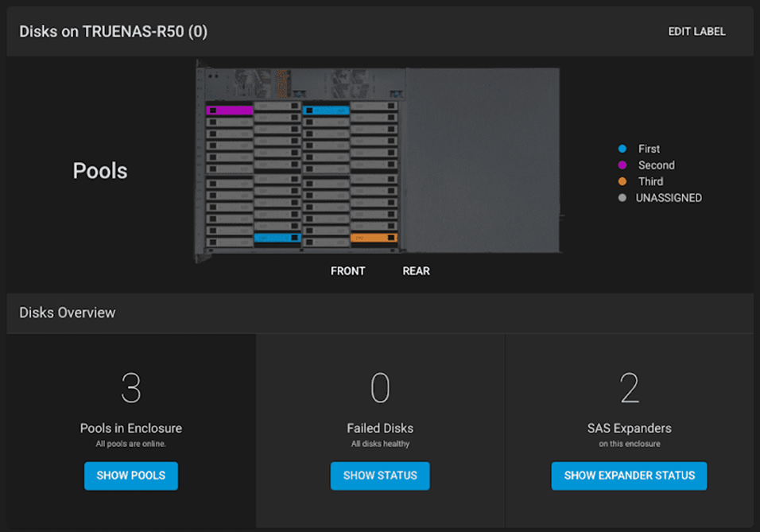Open SHOW EXPANDER STATUS for SAS Expanders

tap(628, 476)
